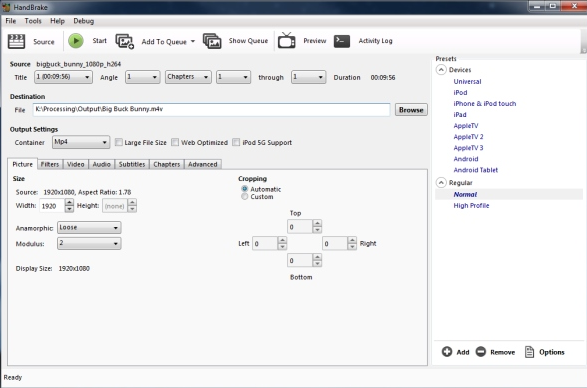Toggle the iPod 5G Support checkbox

pos(236,142)
